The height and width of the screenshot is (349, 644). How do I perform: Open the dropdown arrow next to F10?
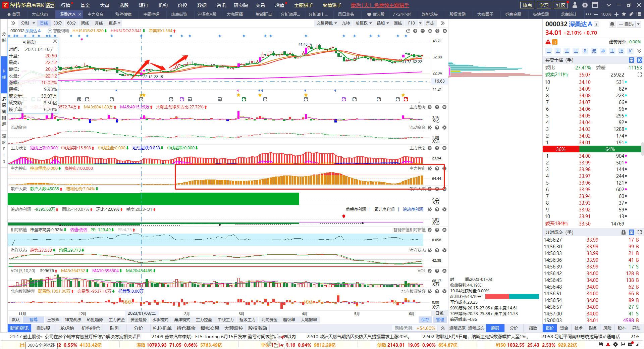pyautogui.click(x=420, y=23)
